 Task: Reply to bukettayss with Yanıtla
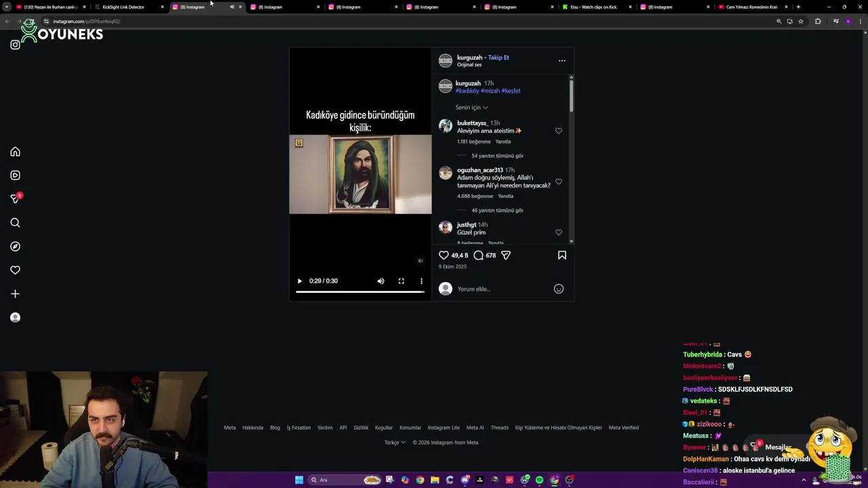point(503,142)
